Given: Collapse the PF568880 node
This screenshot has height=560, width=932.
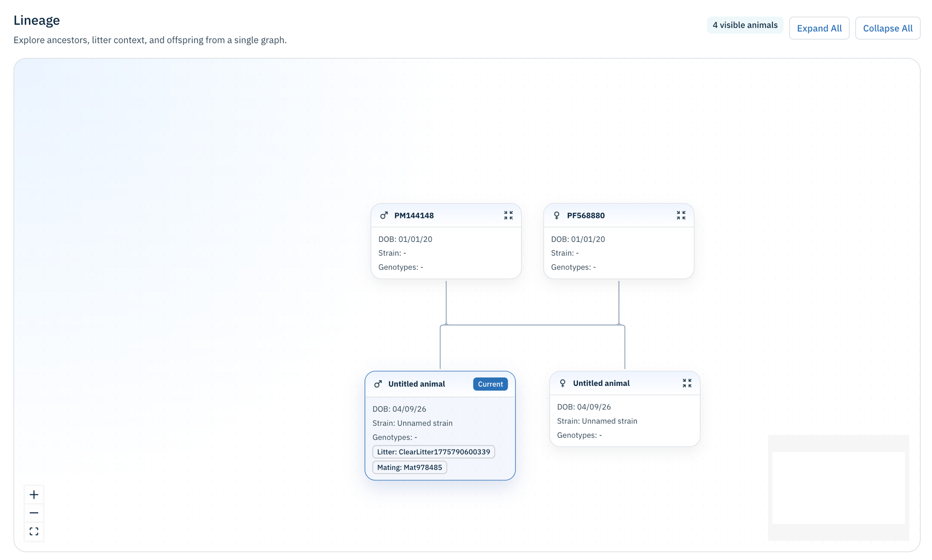Looking at the screenshot, I should tap(681, 215).
